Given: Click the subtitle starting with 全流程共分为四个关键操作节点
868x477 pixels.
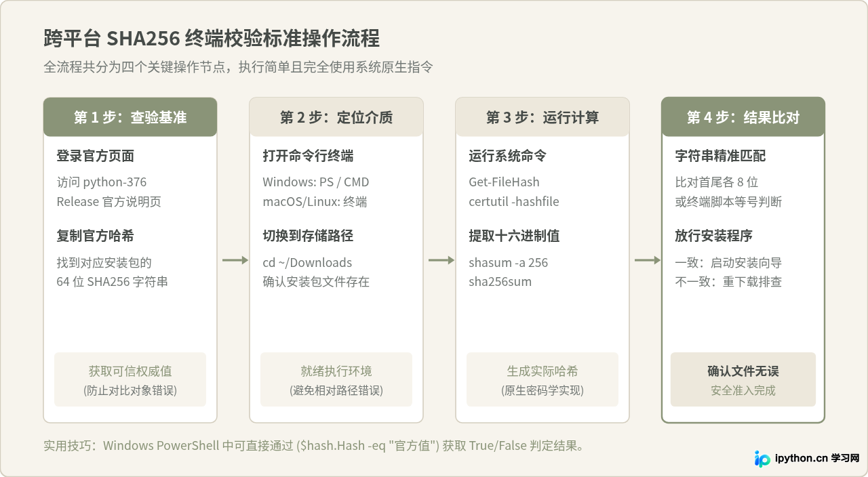Looking at the screenshot, I should pos(238,67).
